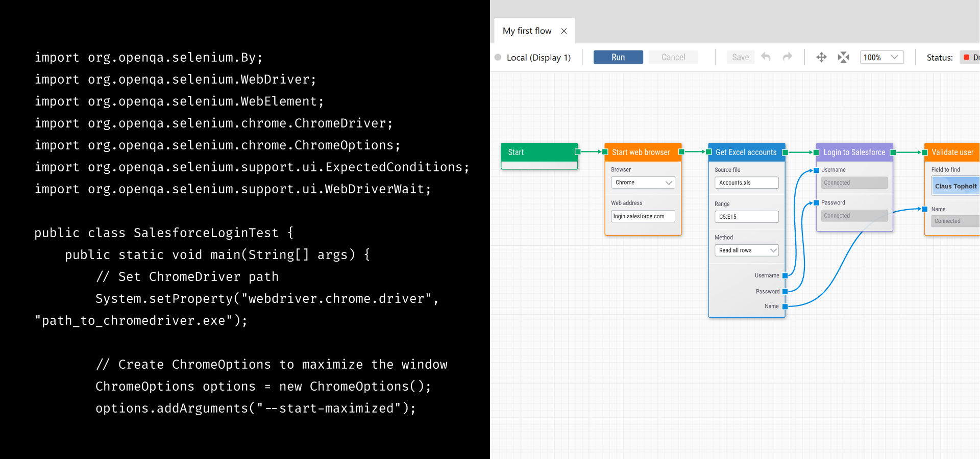Click the Username input port on Login to Salesforce
The height and width of the screenshot is (459, 980).
point(816,170)
